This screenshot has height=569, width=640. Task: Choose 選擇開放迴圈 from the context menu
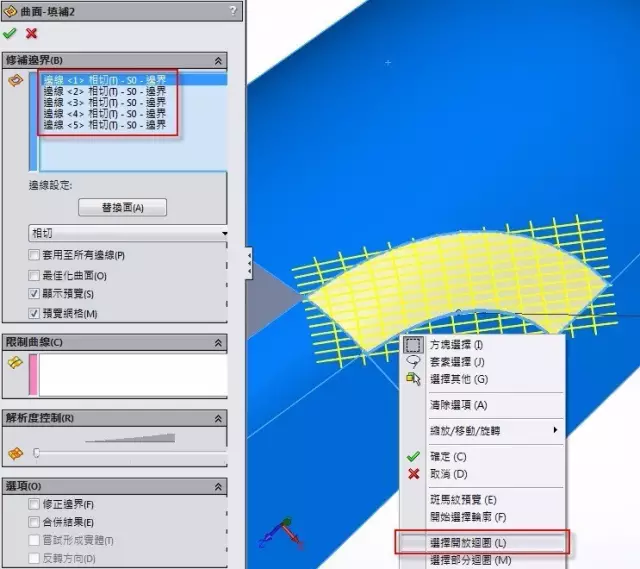pyautogui.click(x=482, y=543)
